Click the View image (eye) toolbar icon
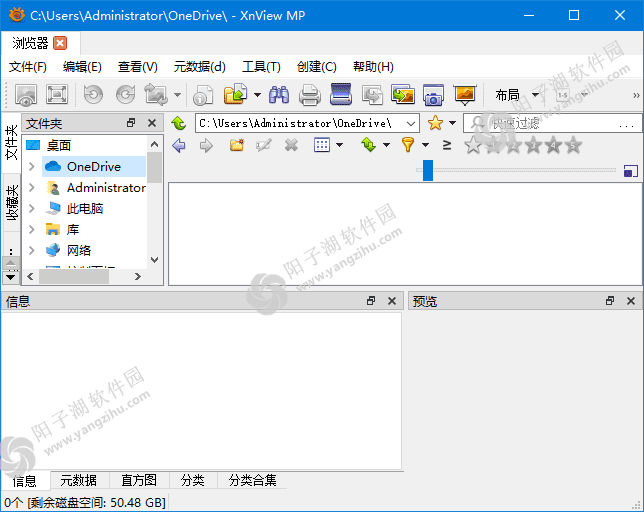644x512 pixels. (x=25, y=95)
